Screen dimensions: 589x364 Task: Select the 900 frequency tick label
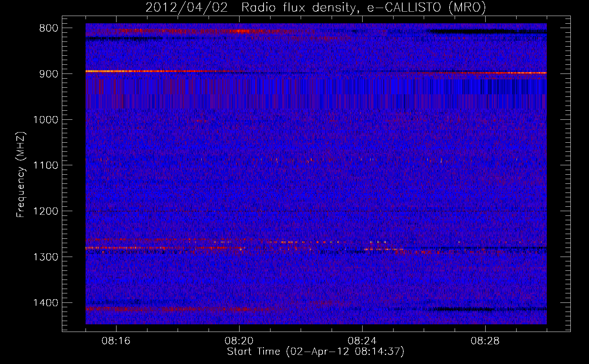(x=49, y=74)
